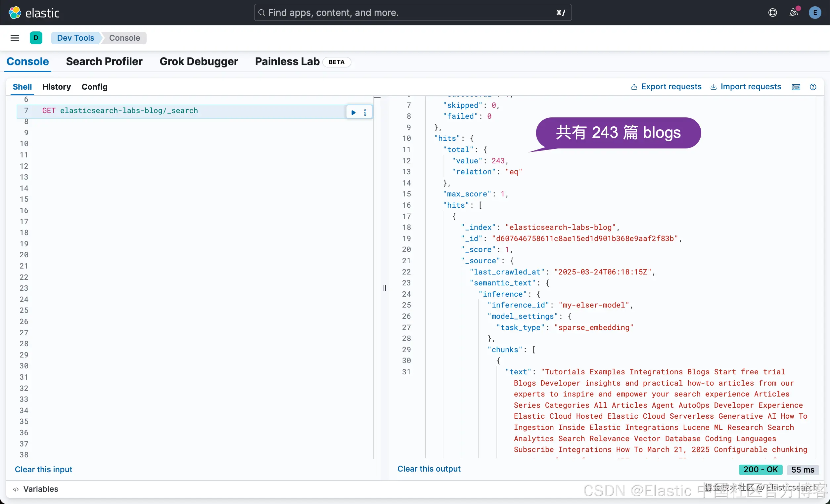
Task: Open the Grok Debugger tab
Action: pyautogui.click(x=199, y=62)
